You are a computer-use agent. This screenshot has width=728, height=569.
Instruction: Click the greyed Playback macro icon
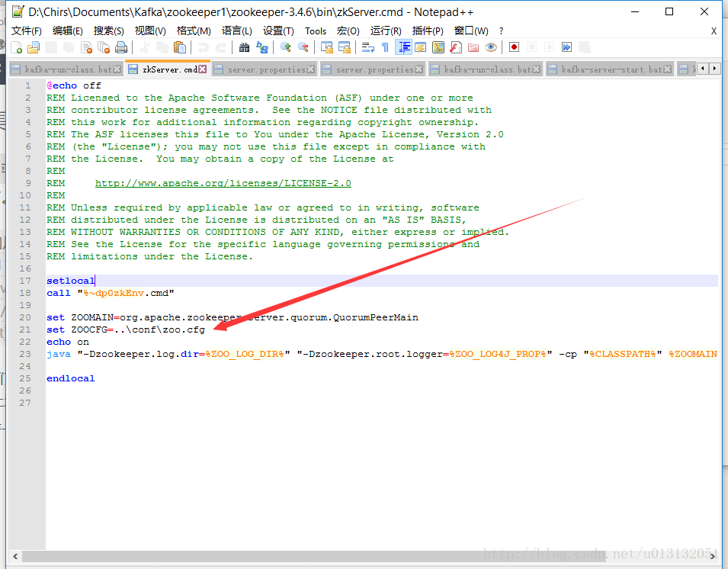click(x=550, y=47)
